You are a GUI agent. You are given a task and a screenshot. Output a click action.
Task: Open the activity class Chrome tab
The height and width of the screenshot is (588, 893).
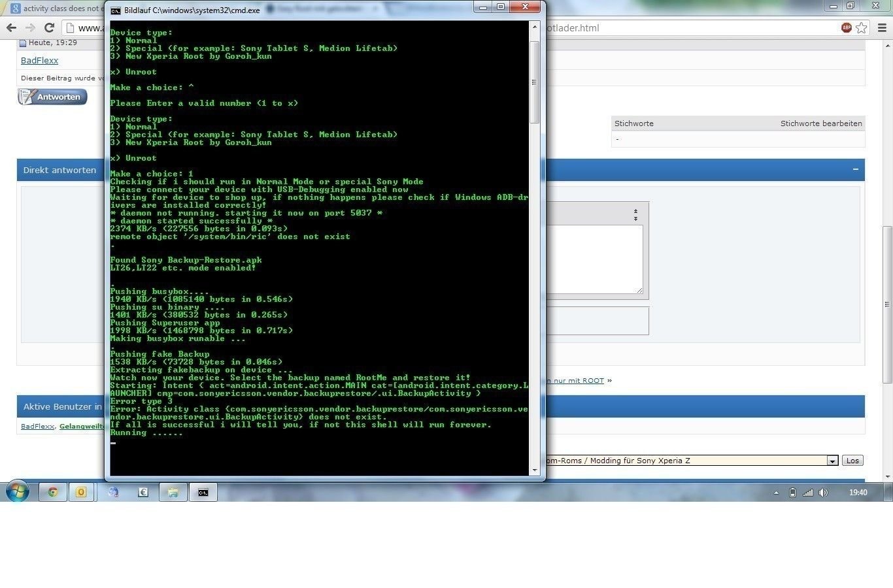tap(58, 8)
